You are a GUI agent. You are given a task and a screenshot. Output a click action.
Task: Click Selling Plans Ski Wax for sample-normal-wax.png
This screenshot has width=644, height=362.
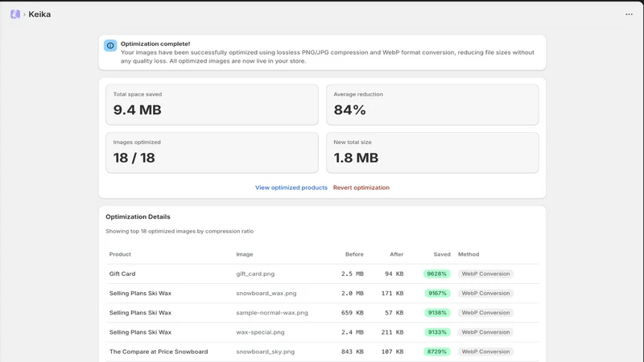click(x=140, y=313)
